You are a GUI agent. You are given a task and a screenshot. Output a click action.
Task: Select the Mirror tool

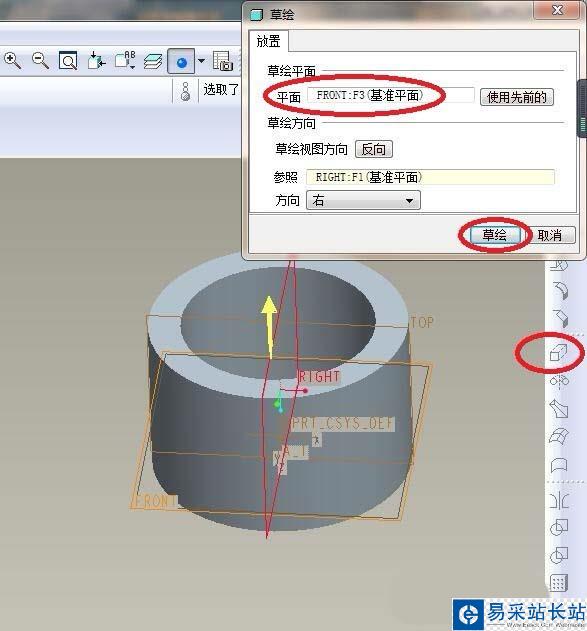click(x=559, y=501)
